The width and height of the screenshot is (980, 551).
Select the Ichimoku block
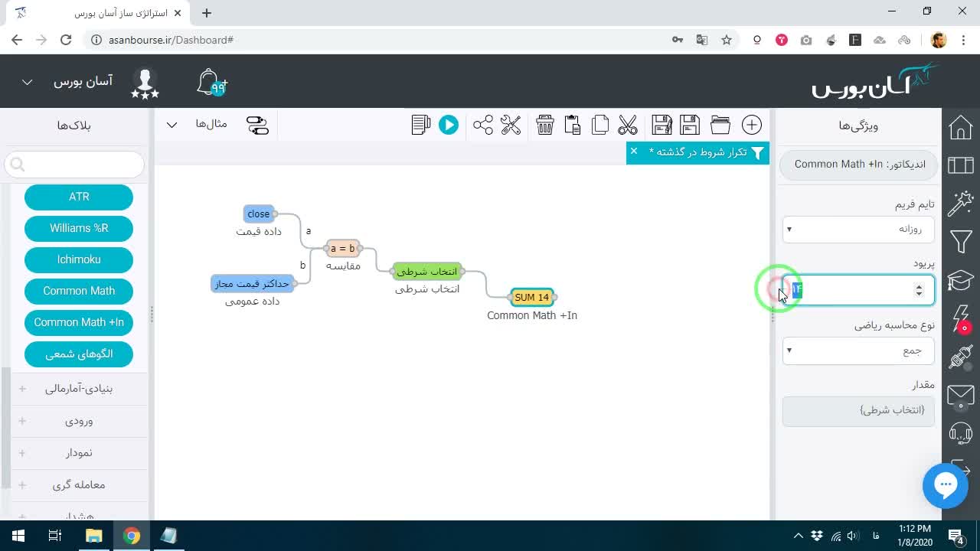[79, 259]
